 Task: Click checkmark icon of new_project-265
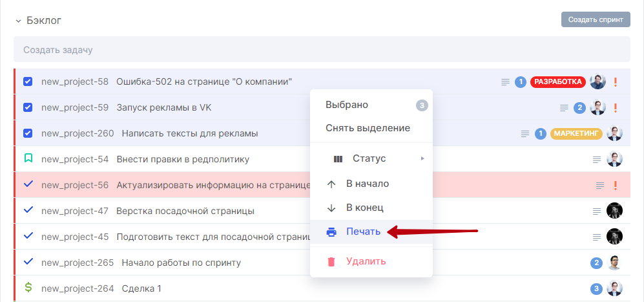pyautogui.click(x=28, y=262)
